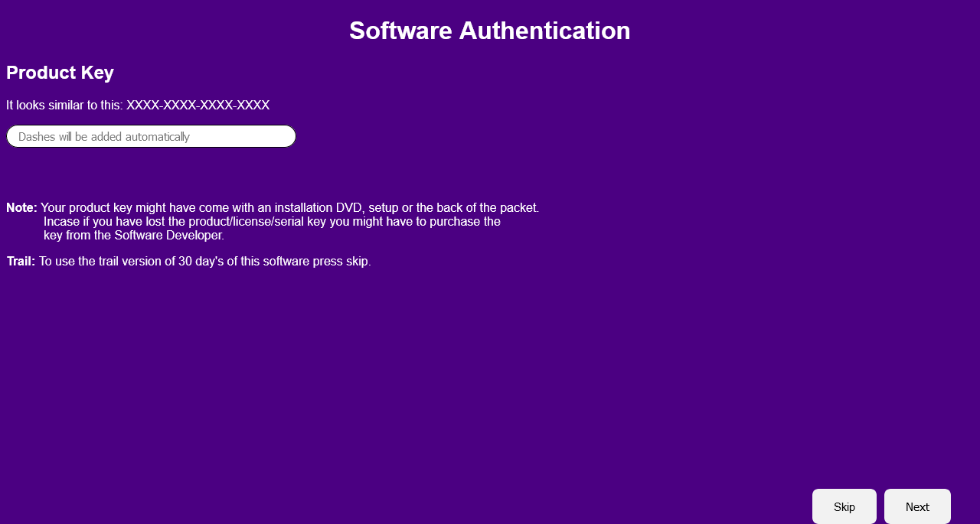The height and width of the screenshot is (524, 980).
Task: Click the 'Incase if you have lost' line
Action: click(272, 221)
